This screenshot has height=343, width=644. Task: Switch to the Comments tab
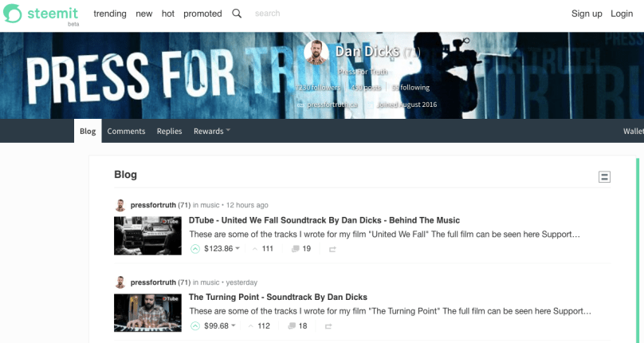pyautogui.click(x=126, y=131)
